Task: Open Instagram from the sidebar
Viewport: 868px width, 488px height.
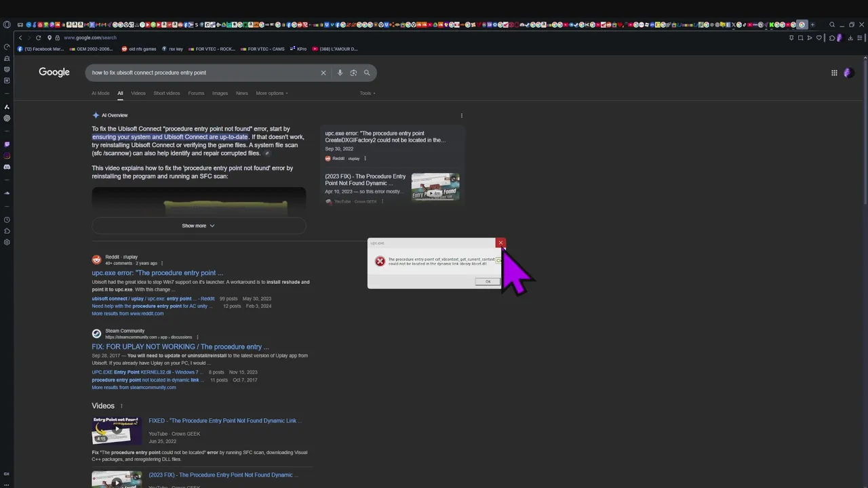Action: 7,156
